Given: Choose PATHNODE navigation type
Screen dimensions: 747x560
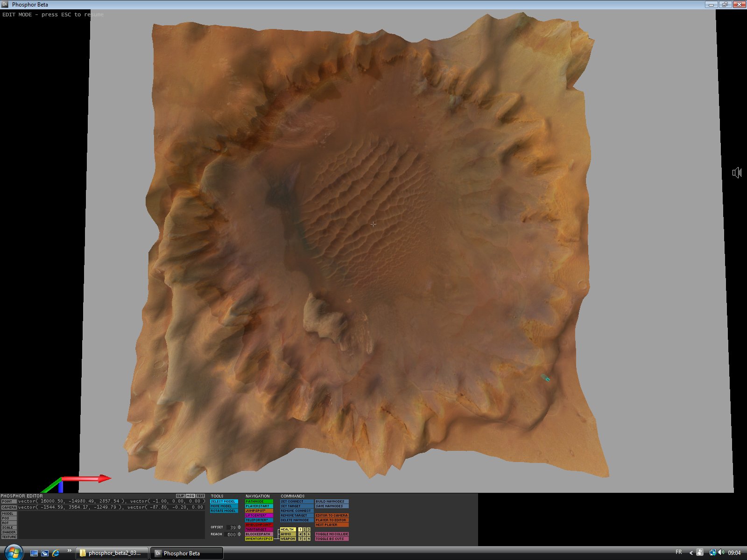Looking at the screenshot, I should 259,501.
